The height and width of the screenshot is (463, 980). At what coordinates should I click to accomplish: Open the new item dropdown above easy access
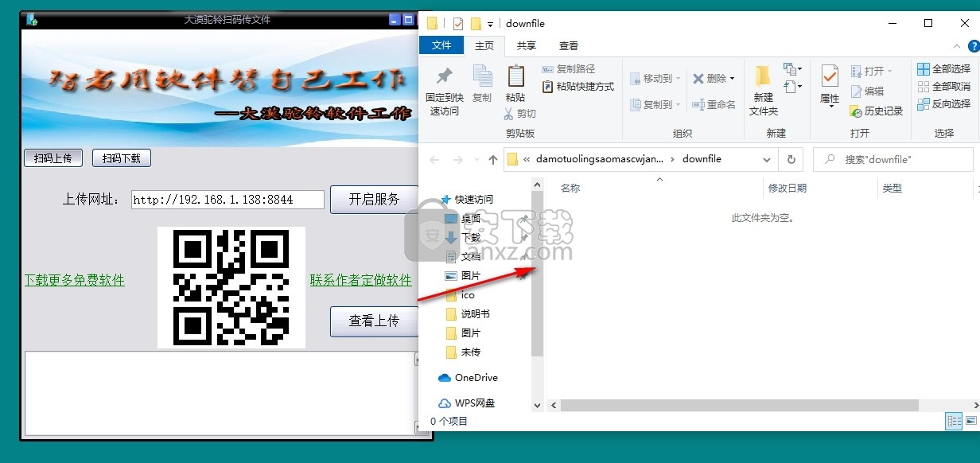(792, 69)
